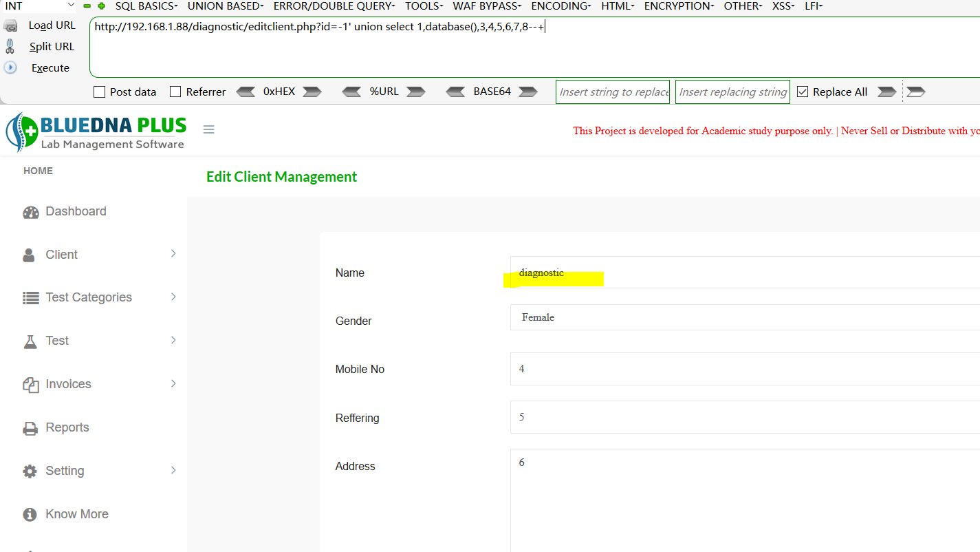The height and width of the screenshot is (552, 980).
Task: Click the flask icon beside Test
Action: pos(30,341)
